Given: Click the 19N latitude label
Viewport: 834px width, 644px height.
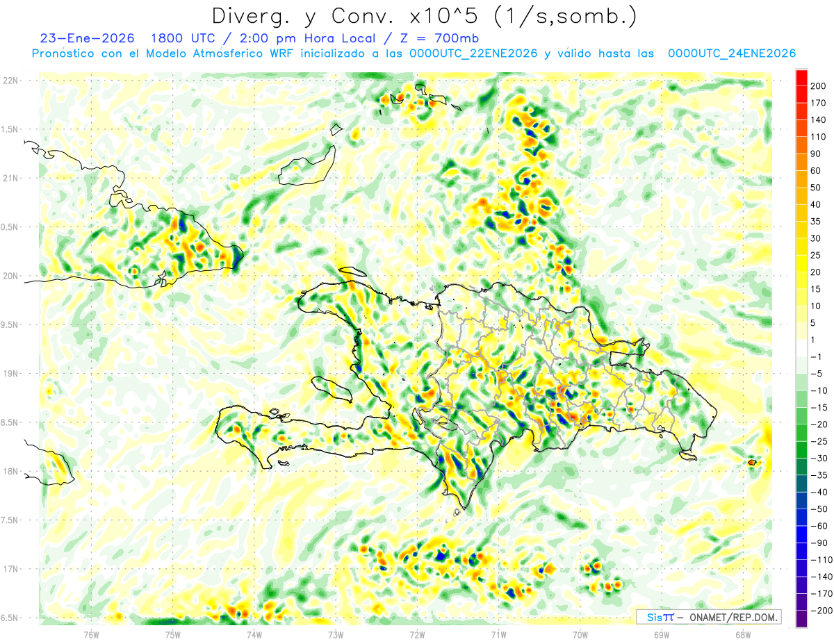Looking at the screenshot, I should tap(10, 373).
